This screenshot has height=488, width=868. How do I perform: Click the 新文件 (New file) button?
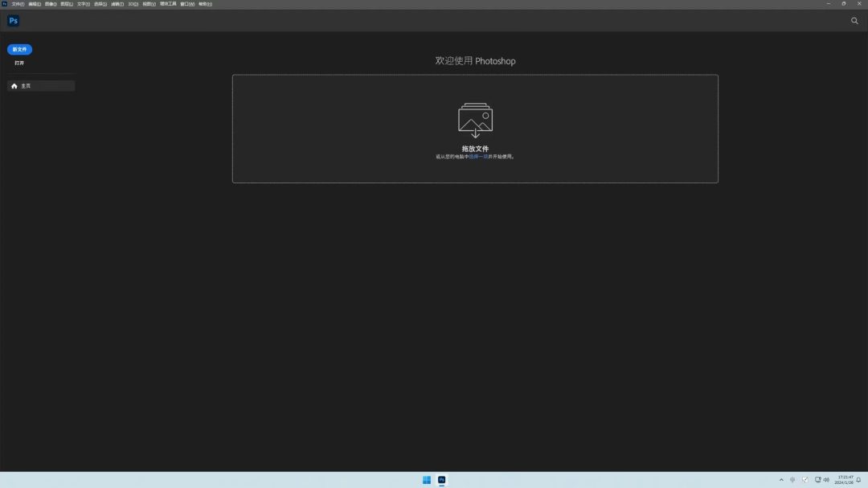[x=19, y=49]
